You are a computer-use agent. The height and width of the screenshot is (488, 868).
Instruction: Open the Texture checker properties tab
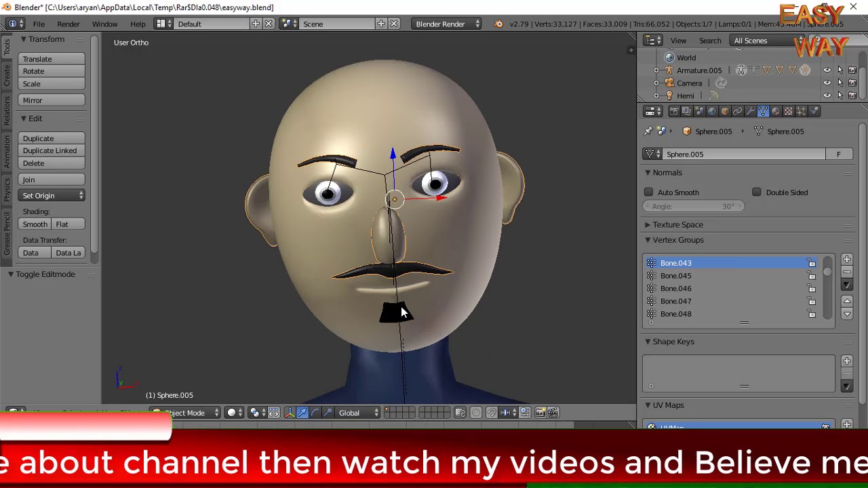[788, 111]
